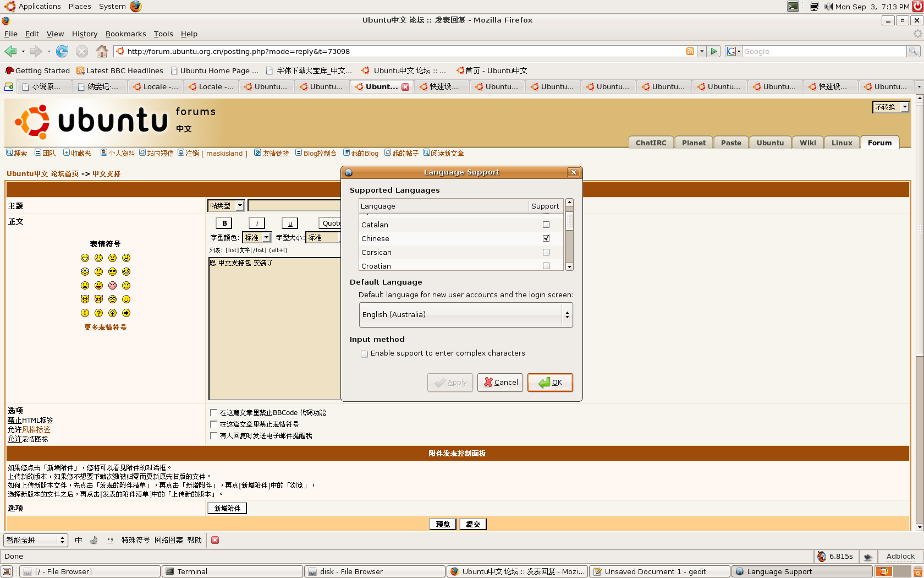Click the volume speaker icon in panel

point(828,7)
